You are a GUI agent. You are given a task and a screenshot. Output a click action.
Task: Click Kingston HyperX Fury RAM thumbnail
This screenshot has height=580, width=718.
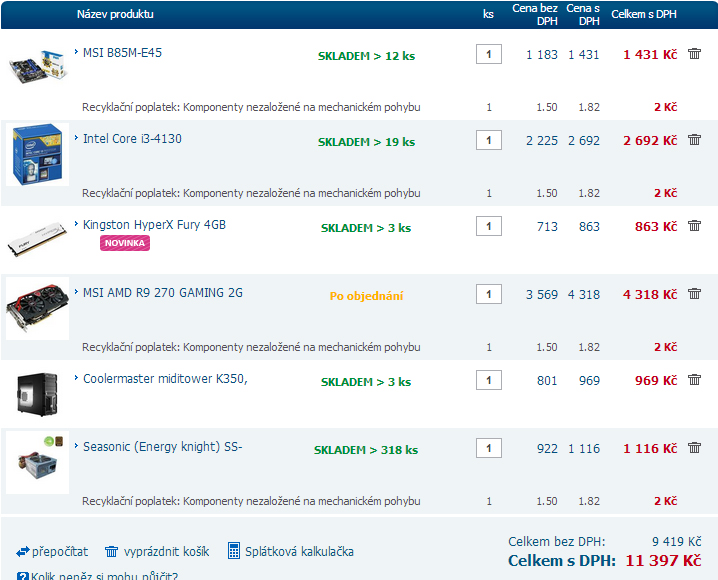pos(38,239)
